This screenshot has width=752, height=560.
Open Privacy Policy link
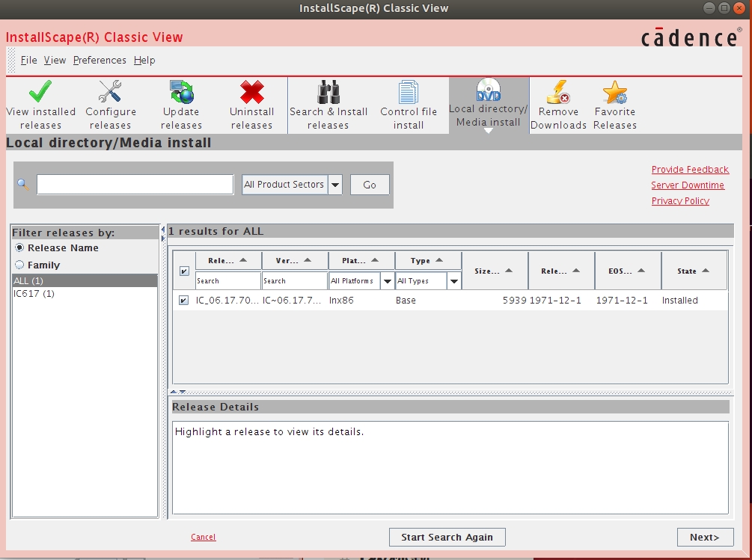[680, 200]
